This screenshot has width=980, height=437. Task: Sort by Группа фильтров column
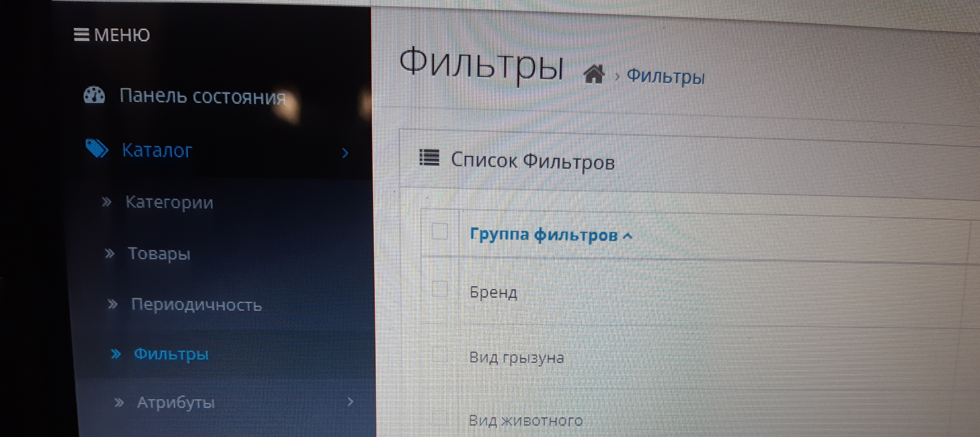tap(551, 235)
